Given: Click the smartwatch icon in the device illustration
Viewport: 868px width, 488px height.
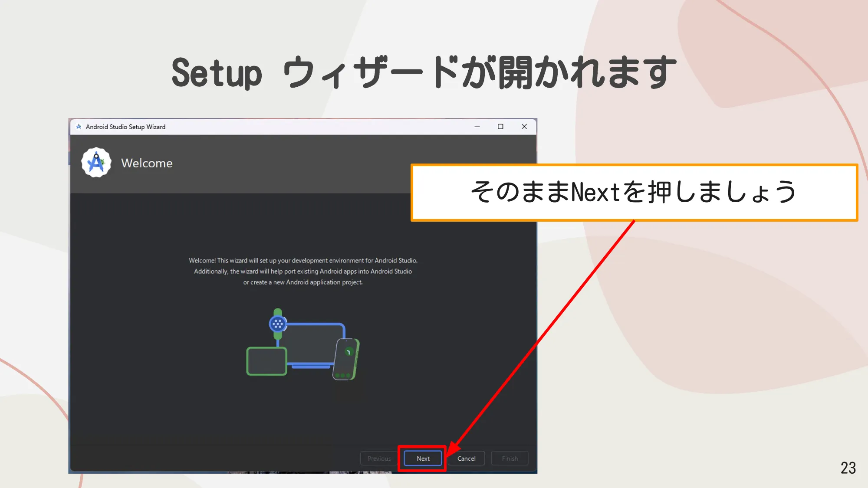Looking at the screenshot, I should (277, 323).
